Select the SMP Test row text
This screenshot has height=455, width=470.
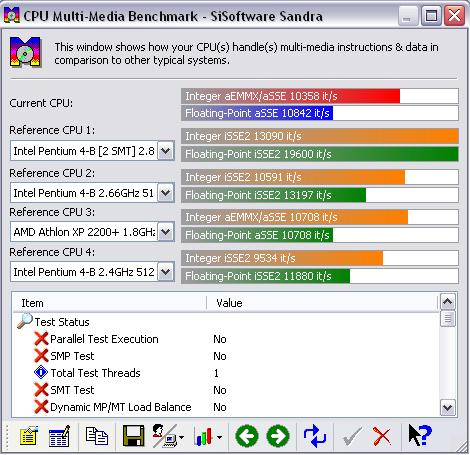(72, 356)
